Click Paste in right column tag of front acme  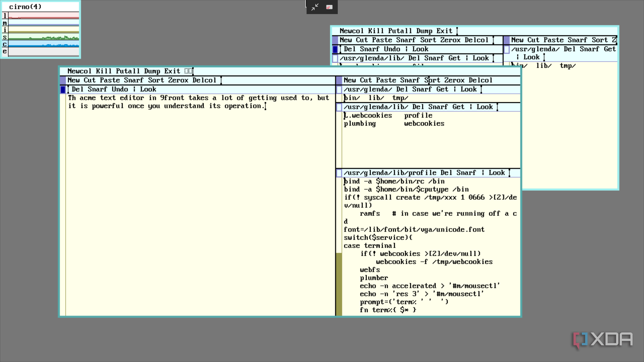[386, 80]
